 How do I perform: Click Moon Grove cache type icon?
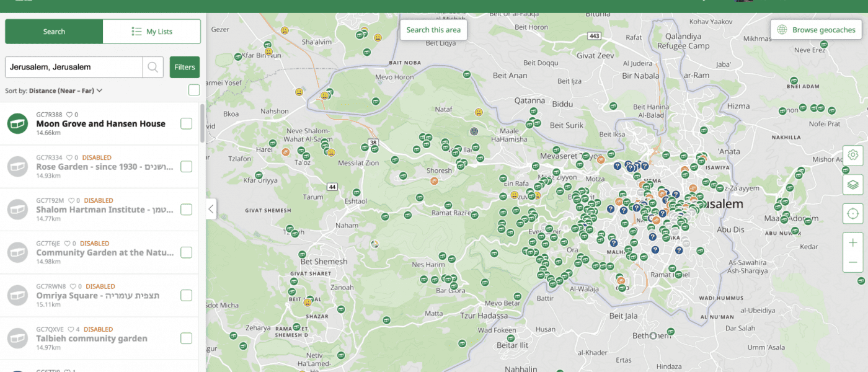coord(18,123)
